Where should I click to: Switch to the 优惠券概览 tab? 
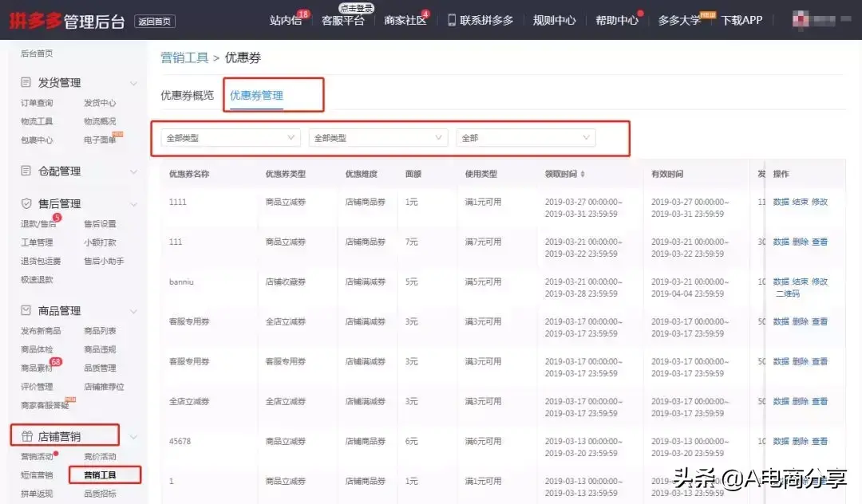[x=187, y=96]
